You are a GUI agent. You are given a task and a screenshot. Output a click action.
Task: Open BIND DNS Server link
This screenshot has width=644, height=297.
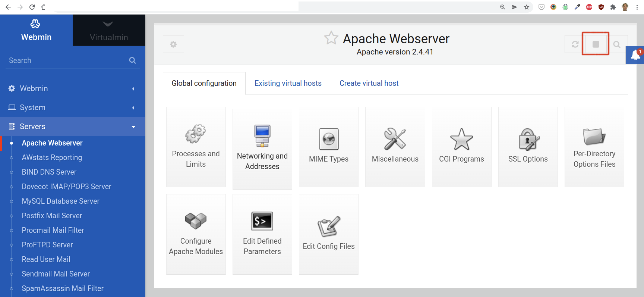tap(49, 172)
